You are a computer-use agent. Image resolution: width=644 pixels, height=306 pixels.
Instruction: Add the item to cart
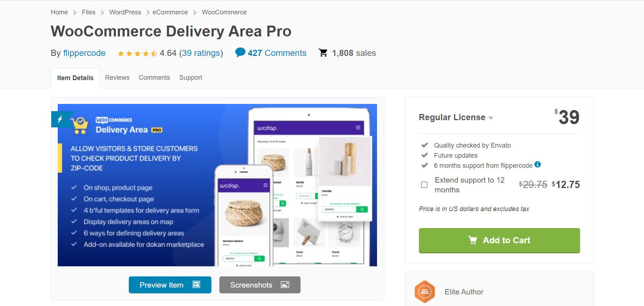tap(499, 240)
